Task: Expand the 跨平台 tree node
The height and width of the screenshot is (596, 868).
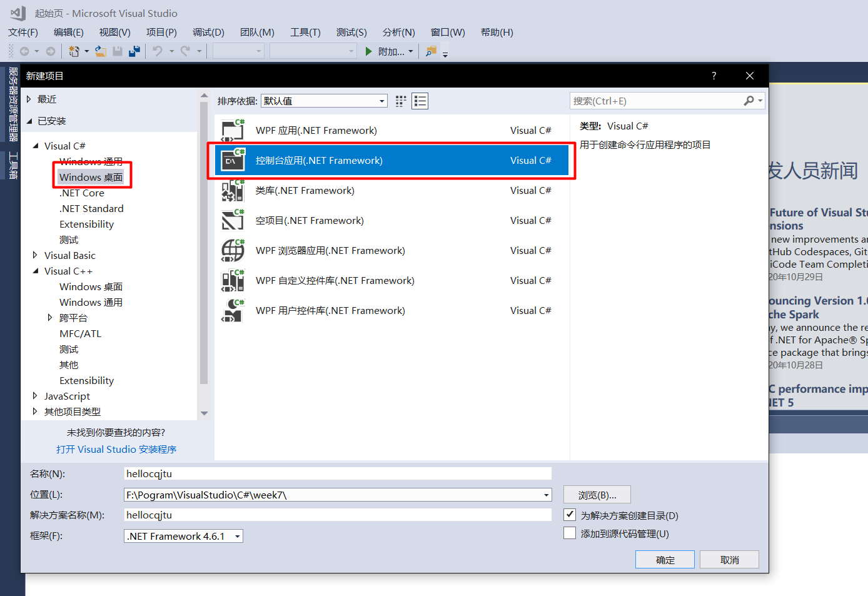Action: pyautogui.click(x=51, y=318)
